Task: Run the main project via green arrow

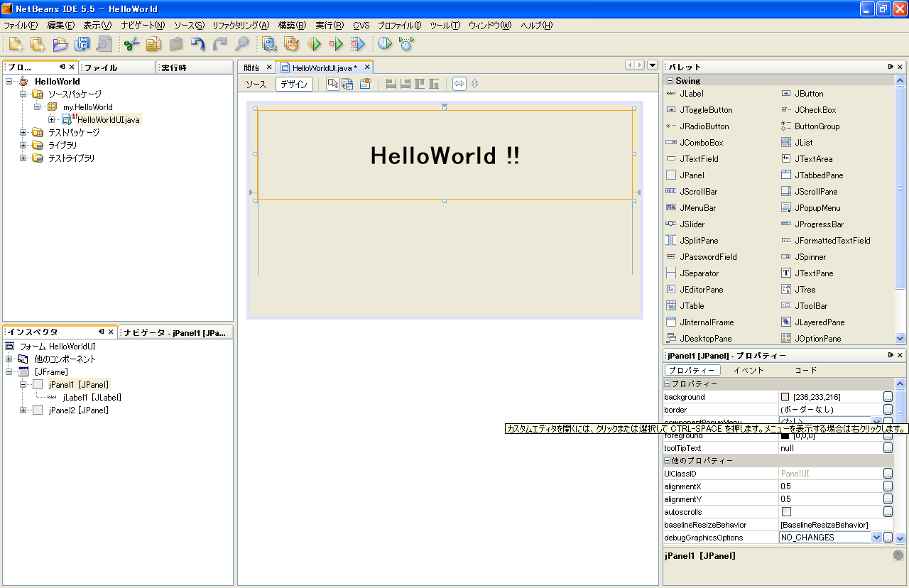Action: point(315,44)
